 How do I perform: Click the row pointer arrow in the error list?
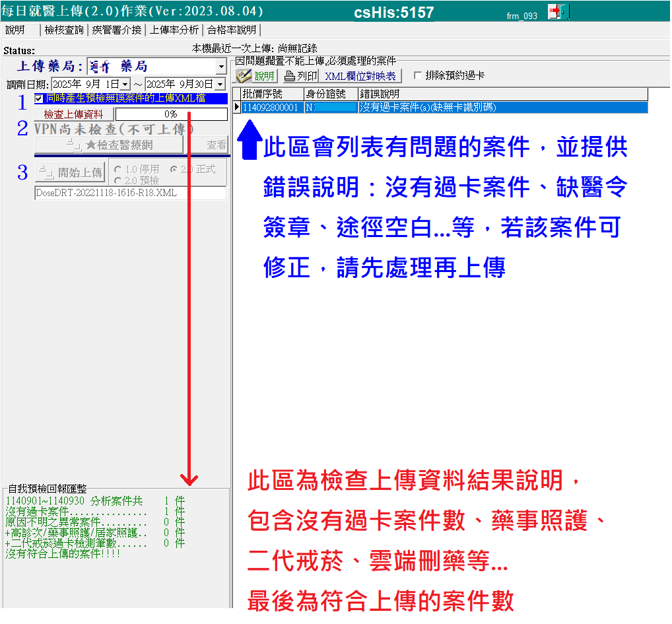[237, 107]
